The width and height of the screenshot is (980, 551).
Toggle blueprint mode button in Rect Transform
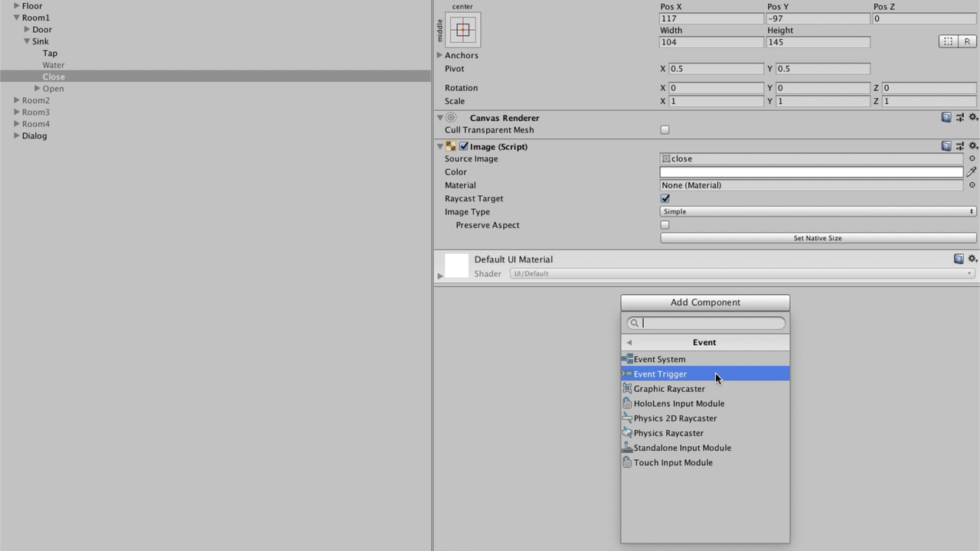point(949,41)
